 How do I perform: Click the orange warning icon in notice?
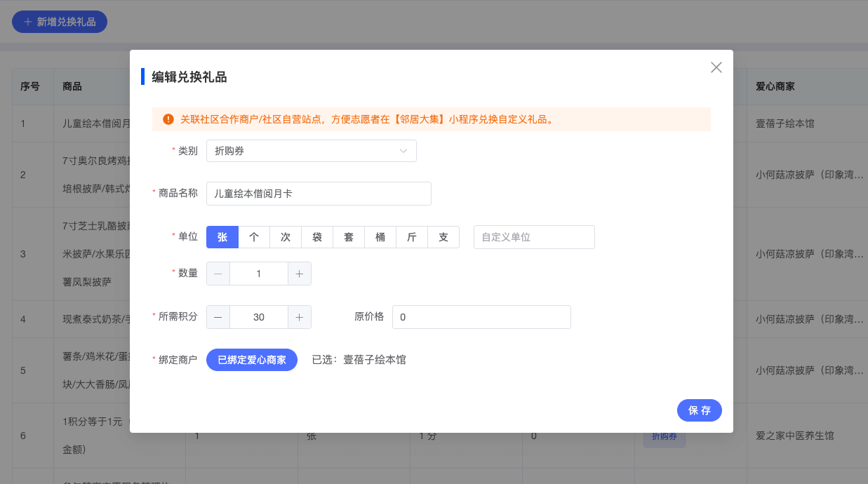point(168,119)
